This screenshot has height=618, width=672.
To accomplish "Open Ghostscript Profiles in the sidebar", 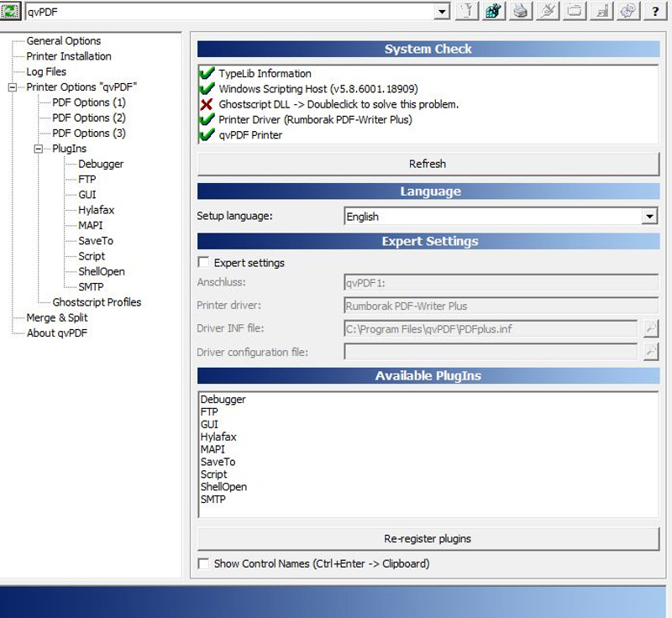I will pyautogui.click(x=97, y=302).
